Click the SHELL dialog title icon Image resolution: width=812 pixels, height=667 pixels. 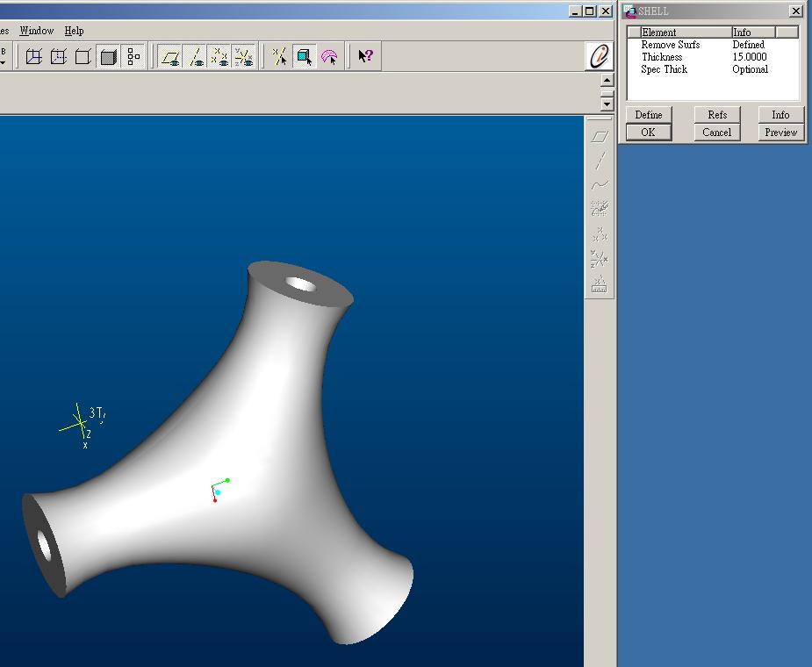[629, 11]
